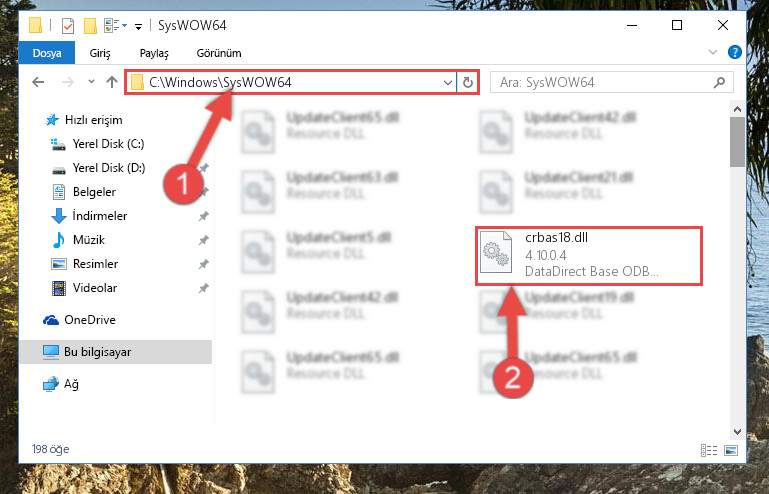This screenshot has height=494, width=769.
Task: Open the Görünüm ribbon tab
Action: click(x=219, y=53)
